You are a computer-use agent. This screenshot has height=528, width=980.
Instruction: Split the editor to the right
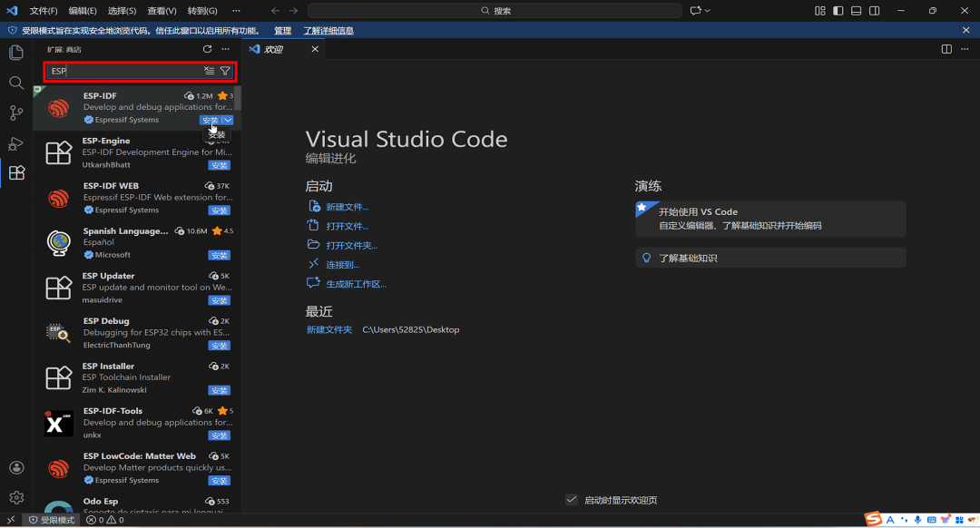pos(946,49)
